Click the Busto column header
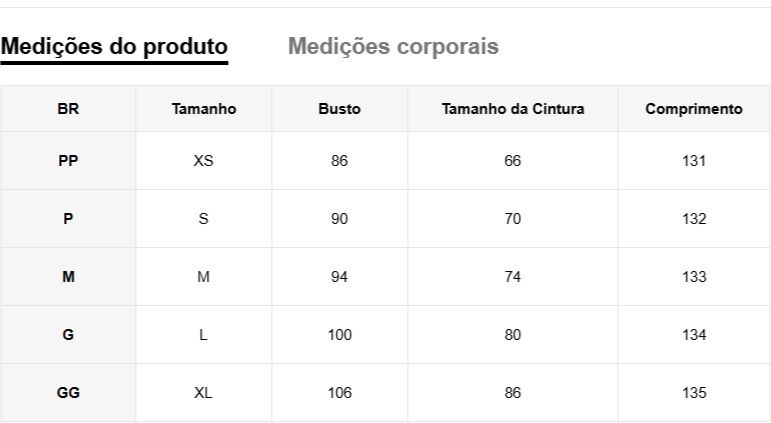The height and width of the screenshot is (423, 771). coord(339,109)
